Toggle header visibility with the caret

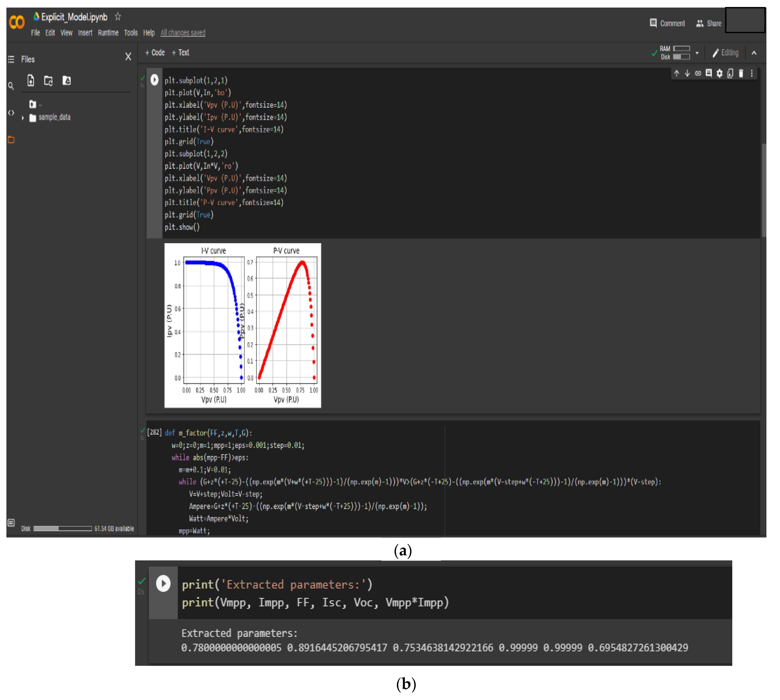point(754,53)
